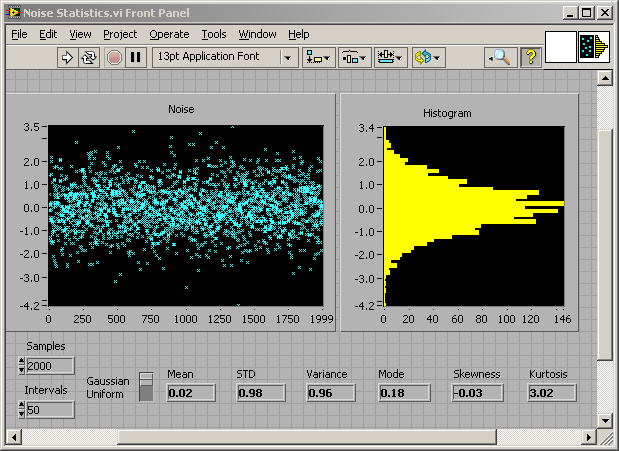Screen dimensions: 619x451
Task: Increment the Intervals value
Action: [22, 405]
